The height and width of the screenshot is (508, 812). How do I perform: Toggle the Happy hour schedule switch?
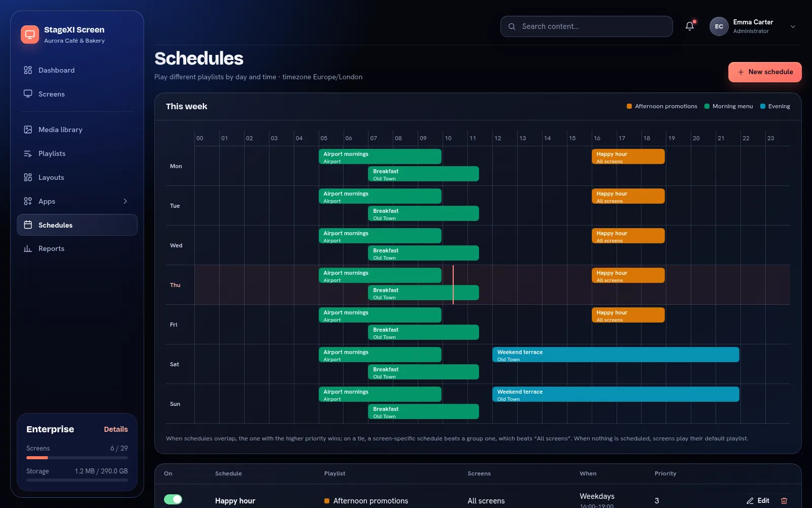point(173,499)
